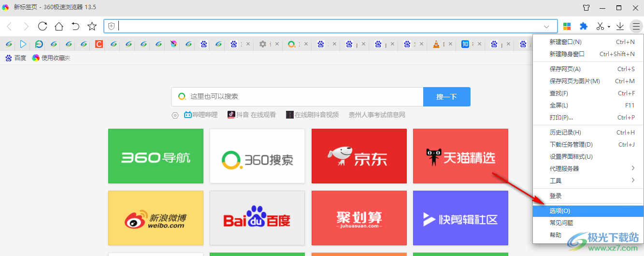Switch to the blue play-icon tab
644x256 pixels.
23,44
